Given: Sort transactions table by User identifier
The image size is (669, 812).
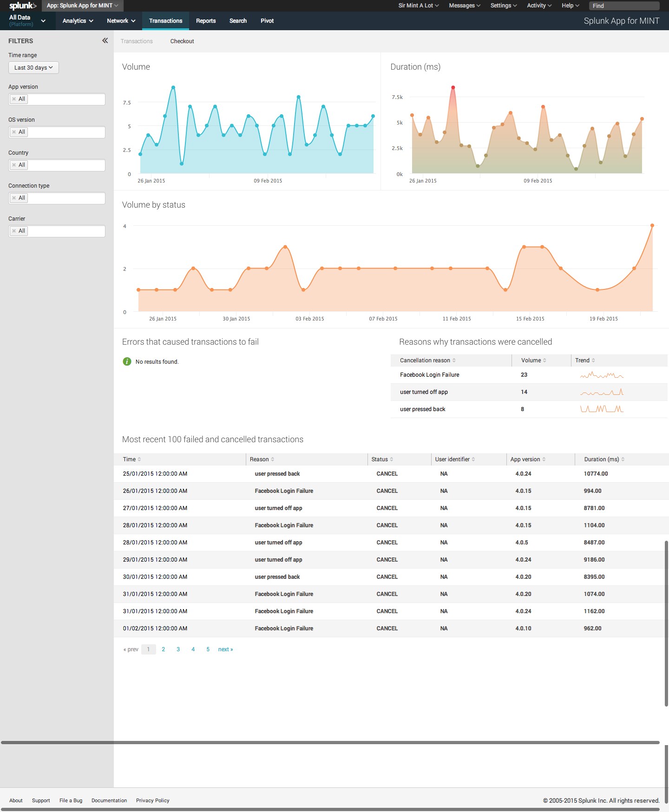Looking at the screenshot, I should pyautogui.click(x=473, y=459).
